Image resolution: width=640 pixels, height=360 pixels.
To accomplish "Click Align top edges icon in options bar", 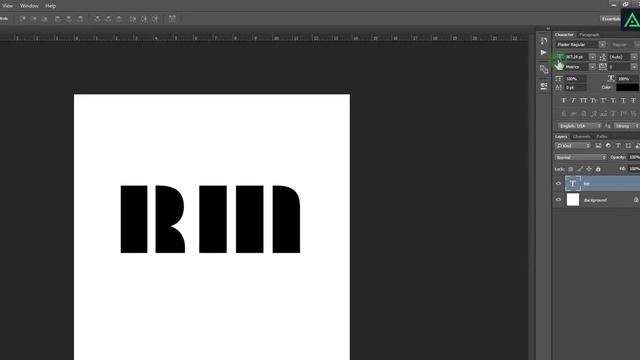I will (23, 19).
